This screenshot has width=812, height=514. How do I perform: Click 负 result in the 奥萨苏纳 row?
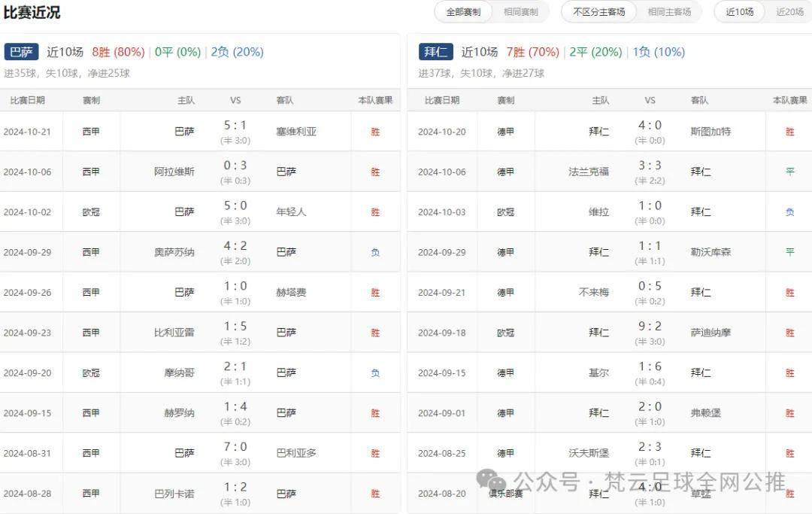tap(375, 252)
